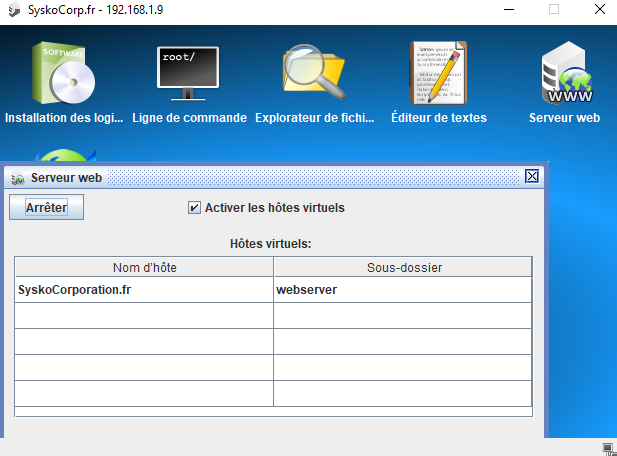The image size is (617, 456).
Task: Toggle the Activer les hôtes virtuels checkbox
Action: [194, 208]
